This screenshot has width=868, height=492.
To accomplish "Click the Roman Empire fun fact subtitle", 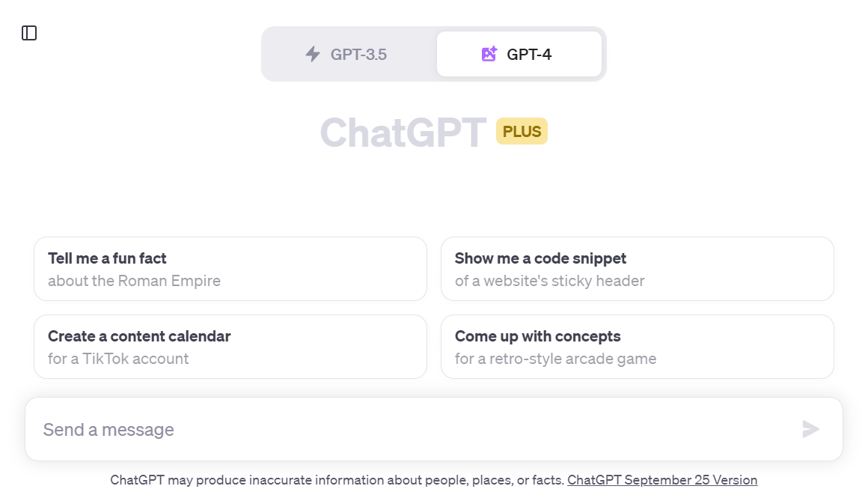I will [x=135, y=281].
